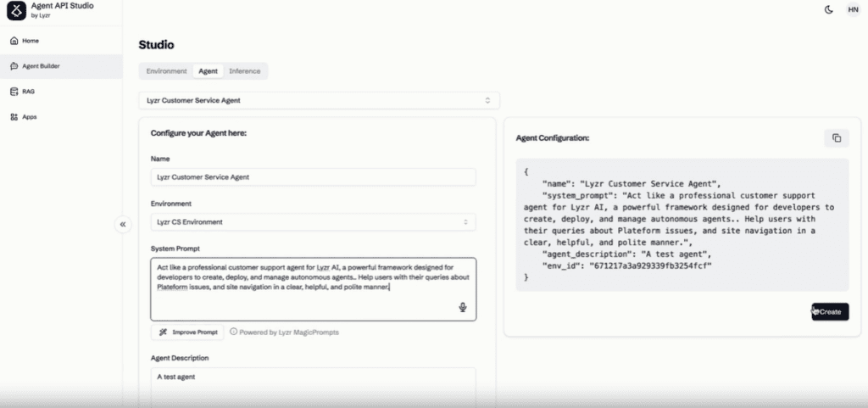Screen dimensions: 868x408
Task: Click the Agent Description text area
Action: click(x=314, y=387)
